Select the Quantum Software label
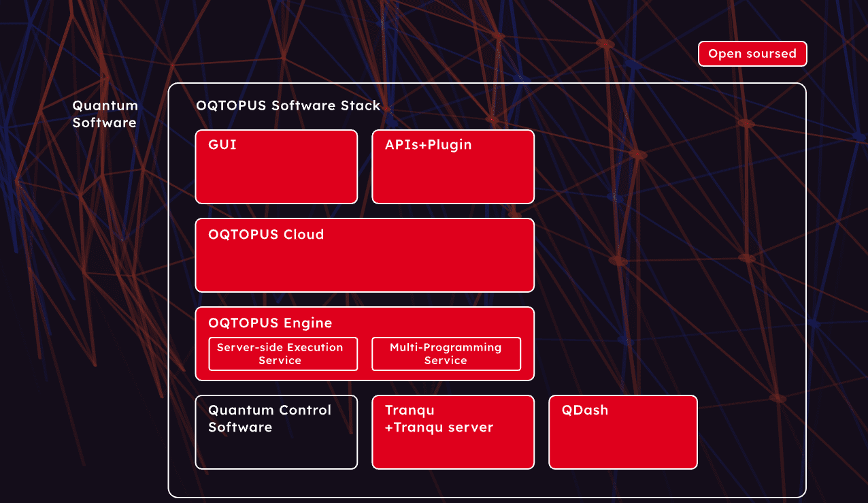This screenshot has width=868, height=503. tap(105, 114)
